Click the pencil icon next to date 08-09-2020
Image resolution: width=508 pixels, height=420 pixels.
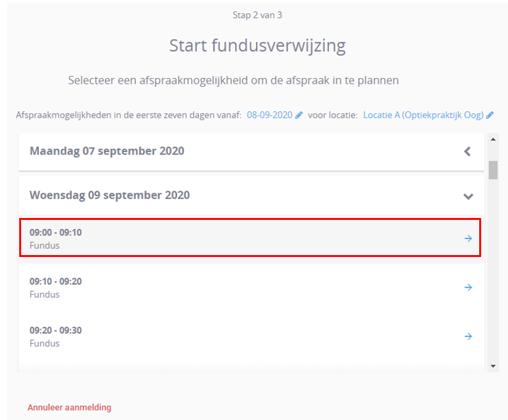299,115
